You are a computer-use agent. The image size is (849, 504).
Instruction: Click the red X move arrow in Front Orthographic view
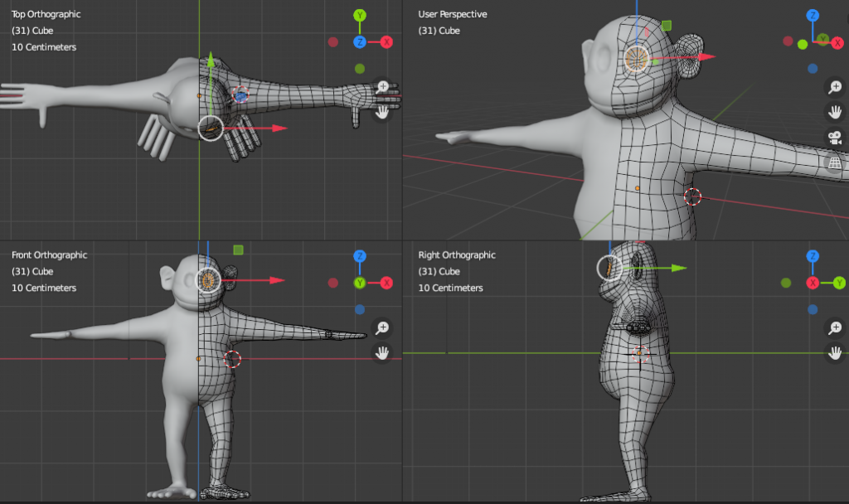pos(277,280)
